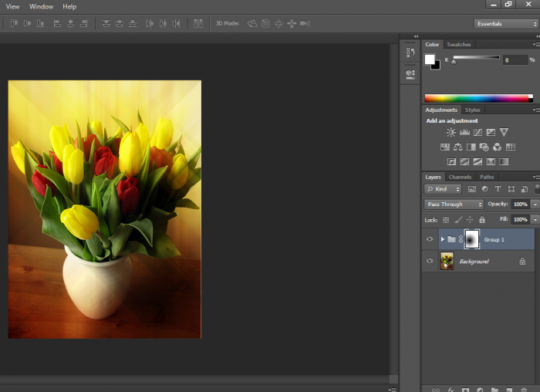
Task: Switch to the Swatches tab
Action: pyautogui.click(x=459, y=45)
